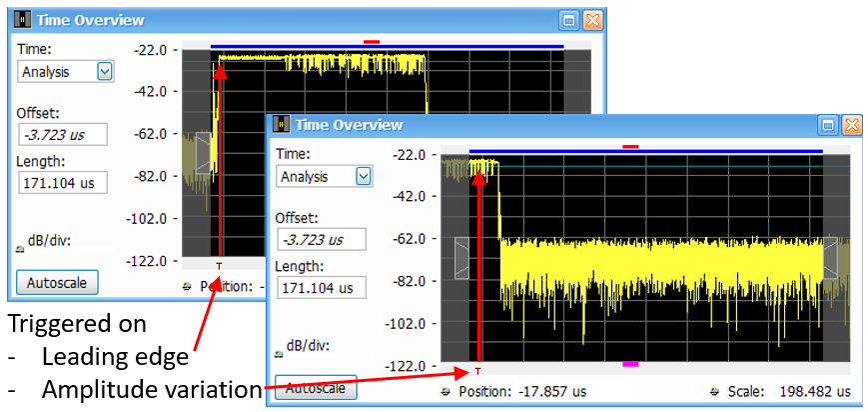
Task: Click the trigger T marker under back graph
Action: click(219, 265)
